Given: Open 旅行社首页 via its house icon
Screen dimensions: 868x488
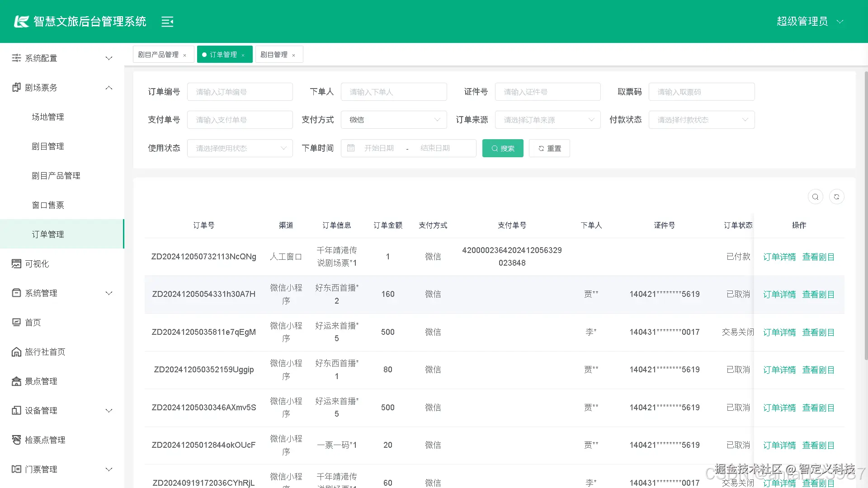Looking at the screenshot, I should pyautogui.click(x=16, y=352).
